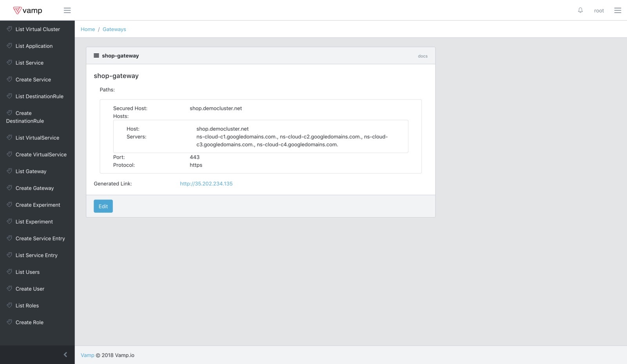The width and height of the screenshot is (627, 364).
Task: Click the protocol value https
Action: (196, 165)
